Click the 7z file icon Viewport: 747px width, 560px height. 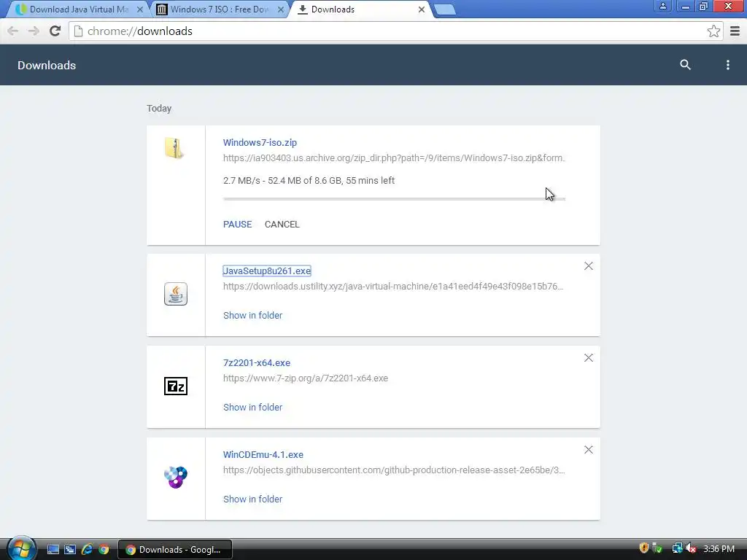[x=176, y=386]
